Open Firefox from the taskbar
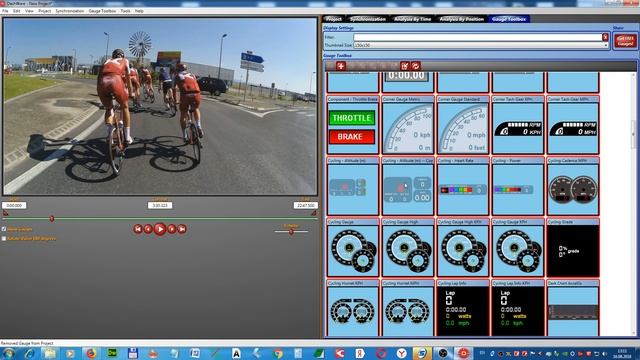Image resolution: width=640 pixels, height=360 pixels. [91, 353]
